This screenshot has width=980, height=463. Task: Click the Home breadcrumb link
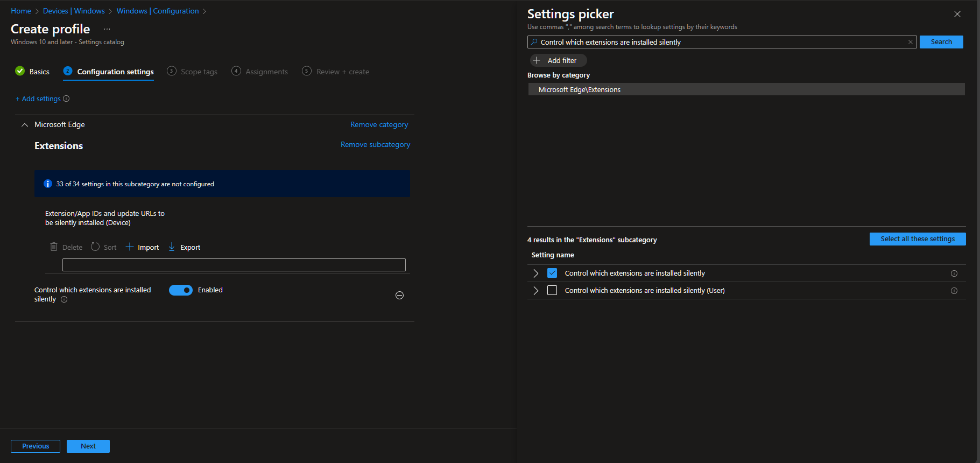pyautogui.click(x=21, y=11)
